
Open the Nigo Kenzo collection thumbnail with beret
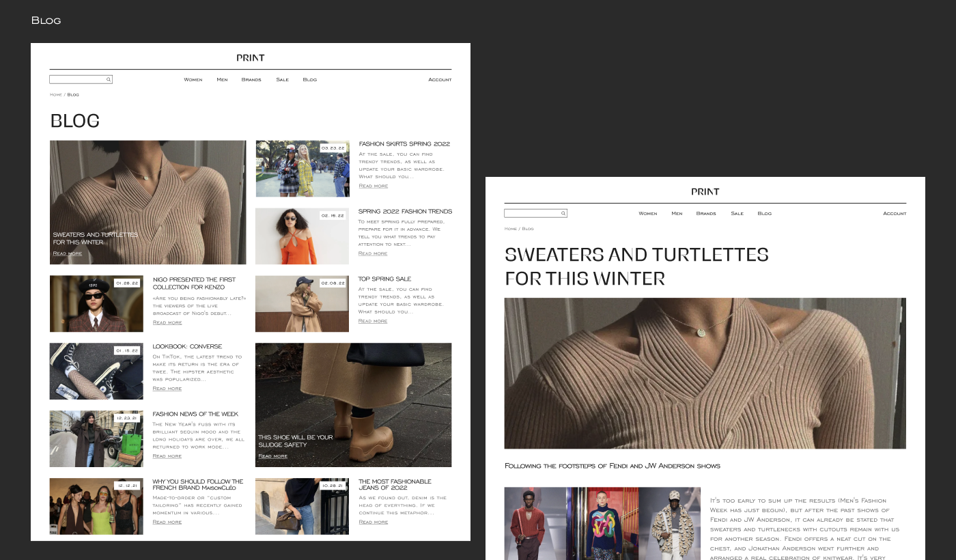[x=96, y=304]
